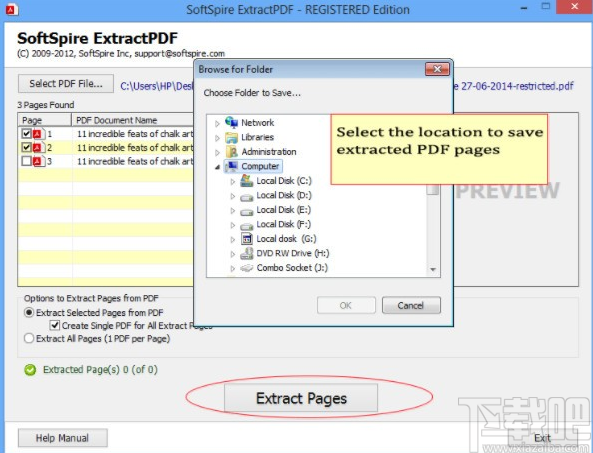Image resolution: width=593 pixels, height=453 pixels.
Task: Click the PDF Document Name column header
Action: (x=132, y=120)
